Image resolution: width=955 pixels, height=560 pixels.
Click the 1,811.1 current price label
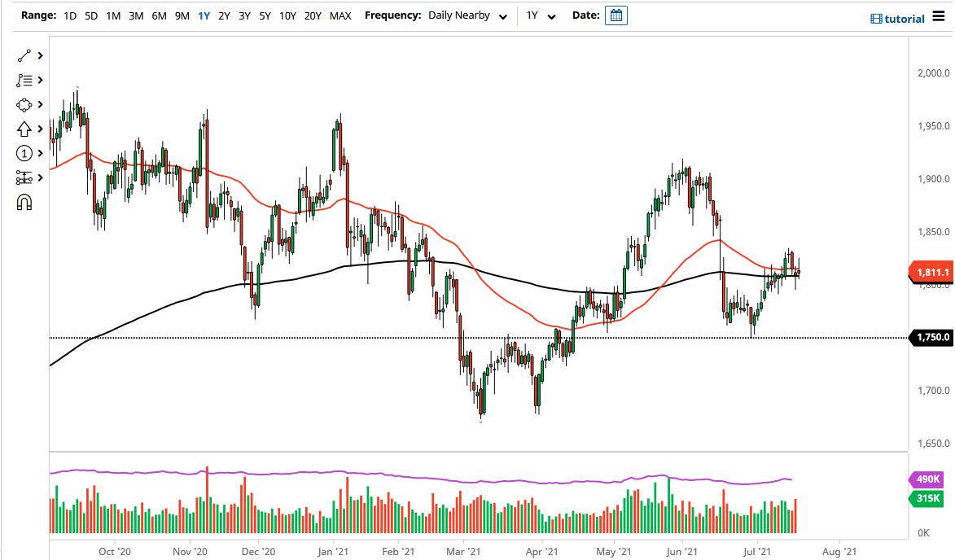[931, 272]
